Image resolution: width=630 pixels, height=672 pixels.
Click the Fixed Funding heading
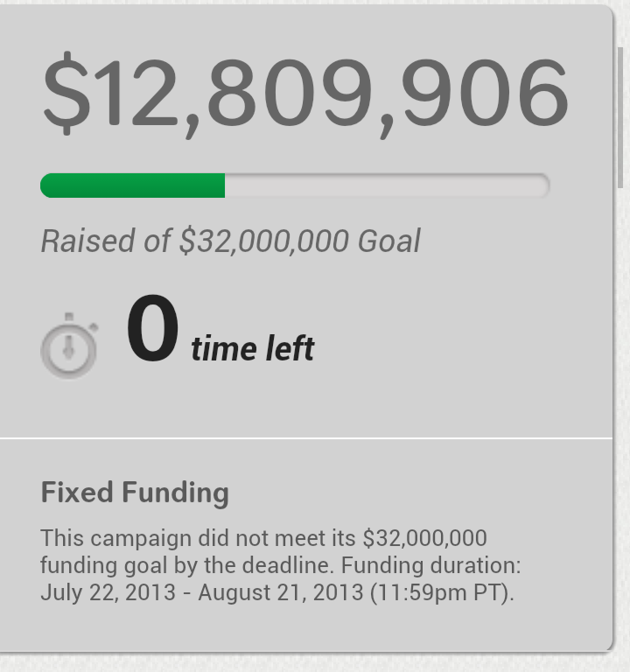coord(135,493)
